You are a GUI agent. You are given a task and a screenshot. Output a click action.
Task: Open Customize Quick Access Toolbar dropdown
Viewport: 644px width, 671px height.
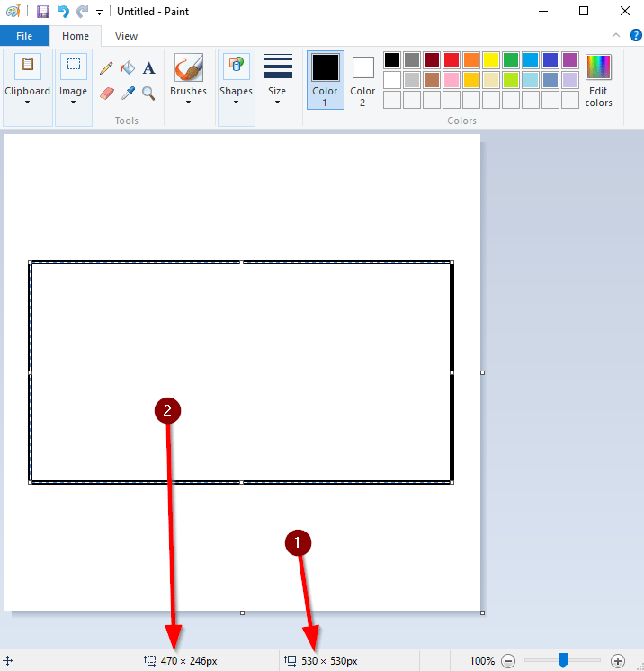[99, 13]
